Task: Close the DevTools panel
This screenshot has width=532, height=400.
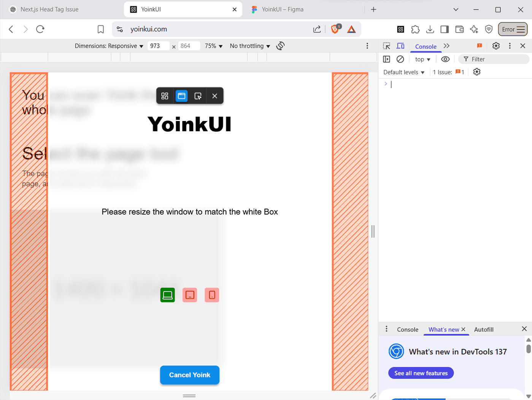Action: [x=523, y=46]
